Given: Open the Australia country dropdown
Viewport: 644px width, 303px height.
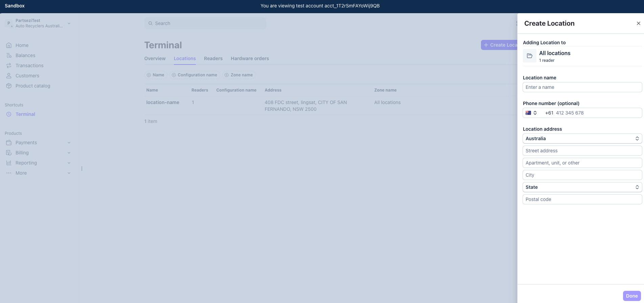Looking at the screenshot, I should 582,138.
